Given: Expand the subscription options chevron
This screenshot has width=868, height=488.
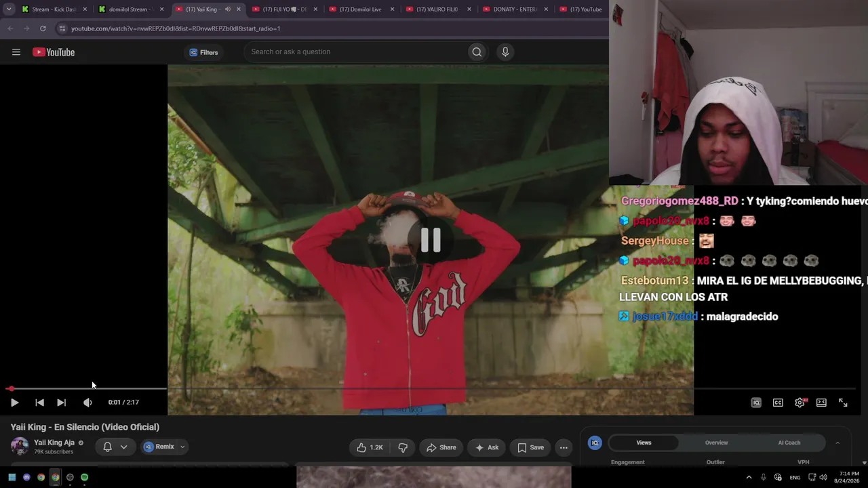Looking at the screenshot, I should (x=123, y=447).
